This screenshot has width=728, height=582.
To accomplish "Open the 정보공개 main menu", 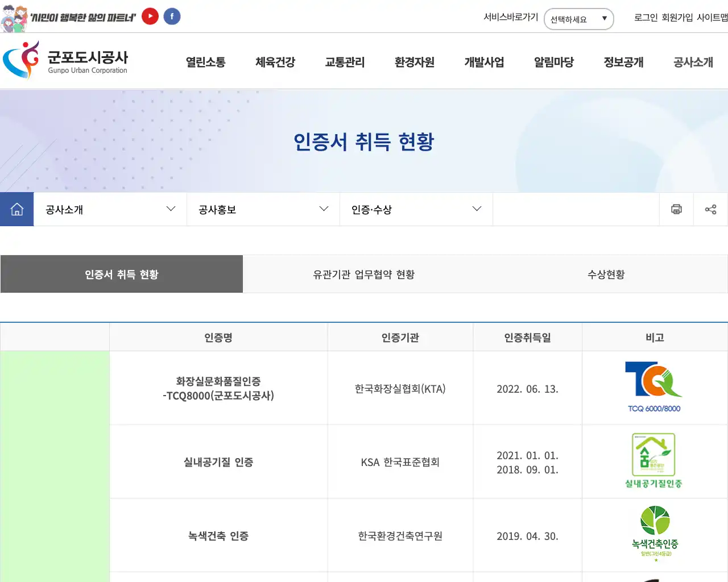I will tap(623, 62).
